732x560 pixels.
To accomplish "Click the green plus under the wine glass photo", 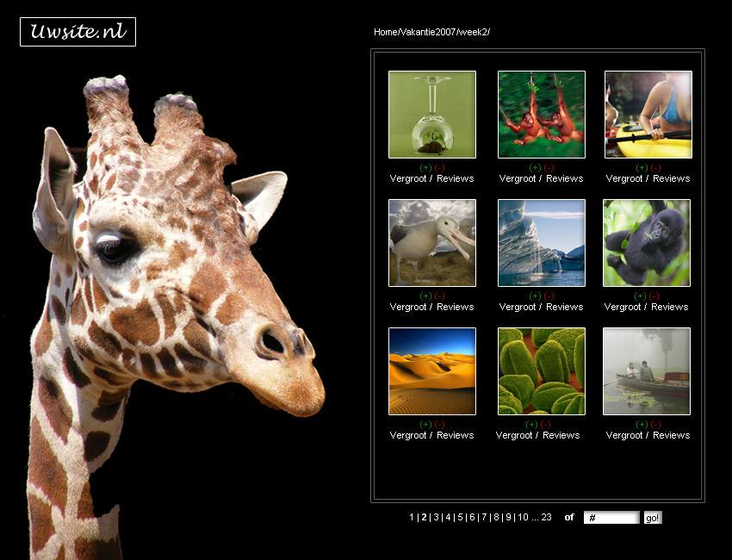I will click(x=425, y=168).
